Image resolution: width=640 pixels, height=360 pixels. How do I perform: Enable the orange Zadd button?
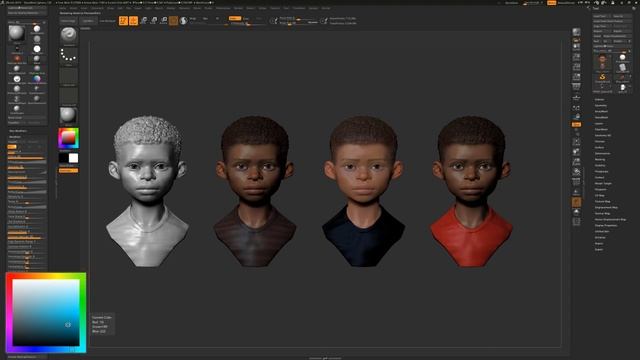click(235, 18)
